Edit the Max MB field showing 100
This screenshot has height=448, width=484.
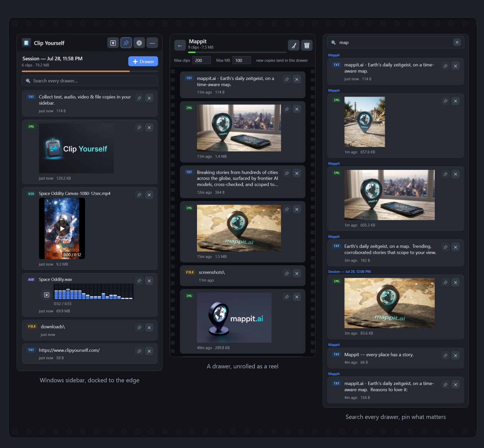[x=242, y=60]
